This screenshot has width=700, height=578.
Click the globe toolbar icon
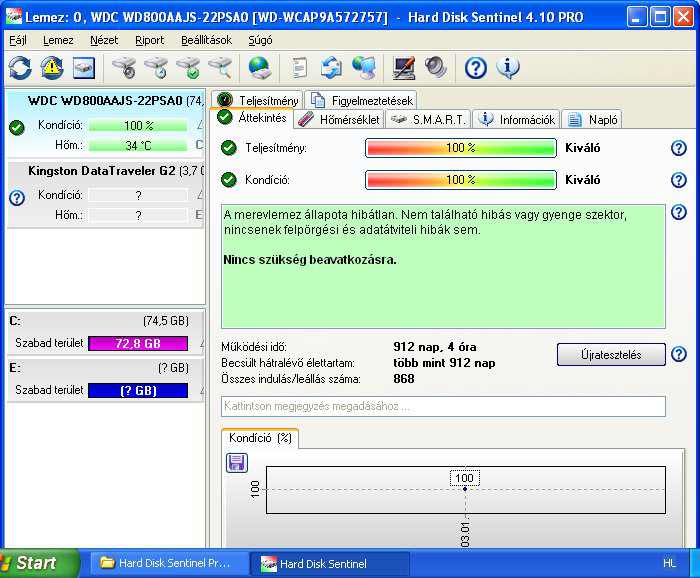pos(260,68)
